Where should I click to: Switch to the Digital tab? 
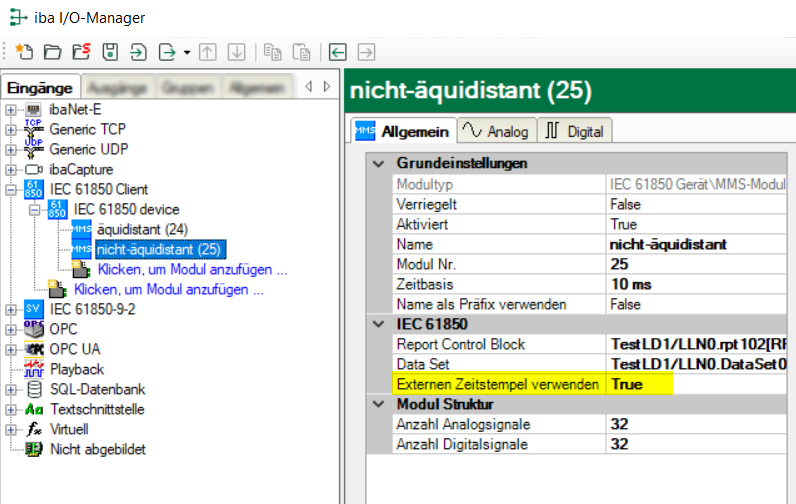pyautogui.click(x=575, y=131)
